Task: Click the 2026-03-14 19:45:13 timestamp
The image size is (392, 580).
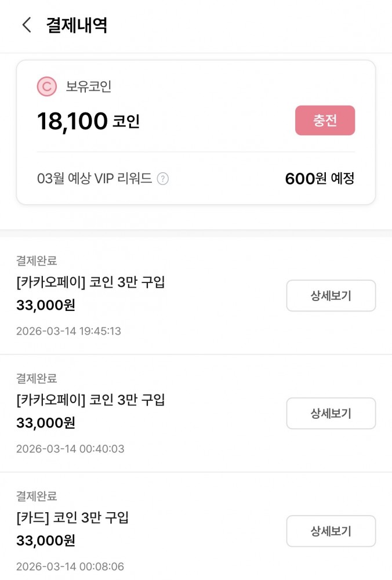Action: [x=68, y=331]
